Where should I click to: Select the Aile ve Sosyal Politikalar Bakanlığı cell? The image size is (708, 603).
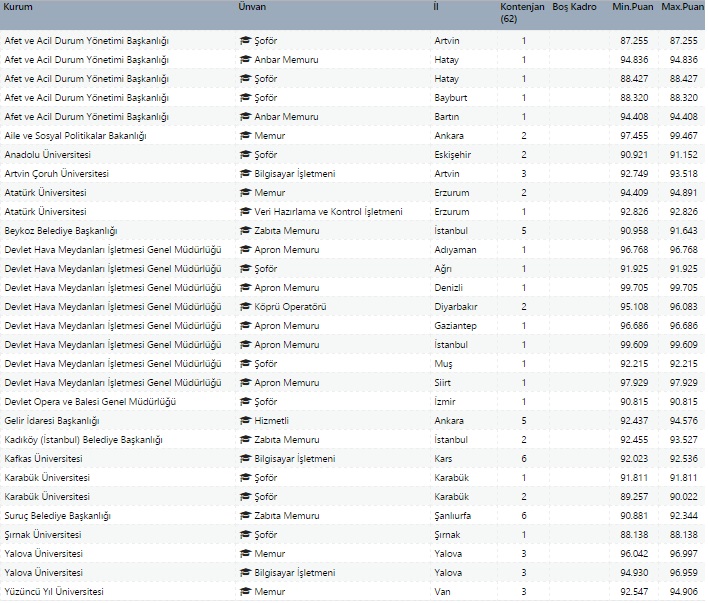tap(75, 136)
